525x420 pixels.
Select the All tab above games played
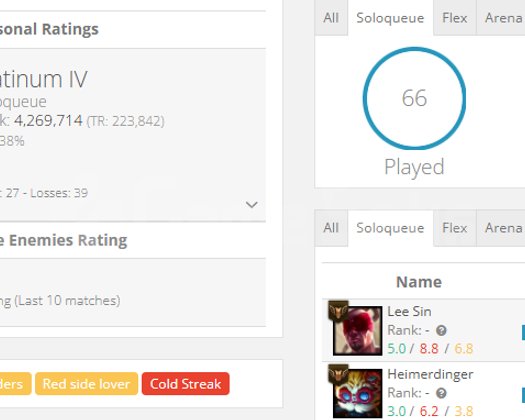coord(331,18)
